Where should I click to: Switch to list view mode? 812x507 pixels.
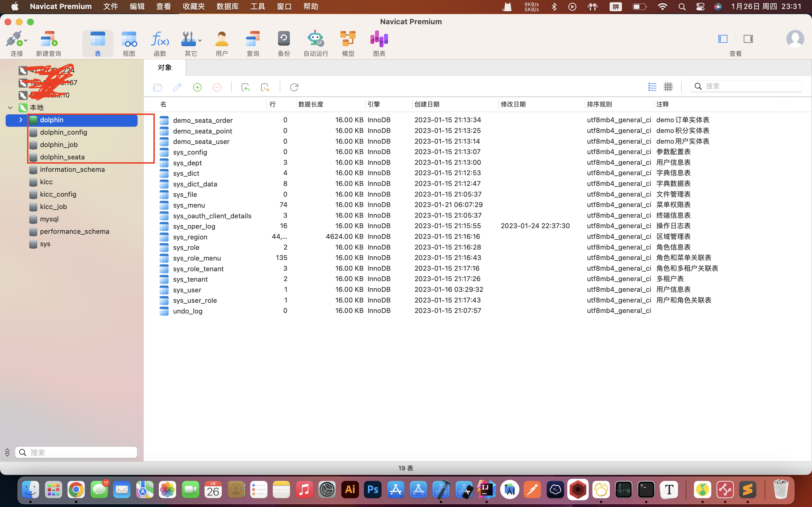point(652,87)
